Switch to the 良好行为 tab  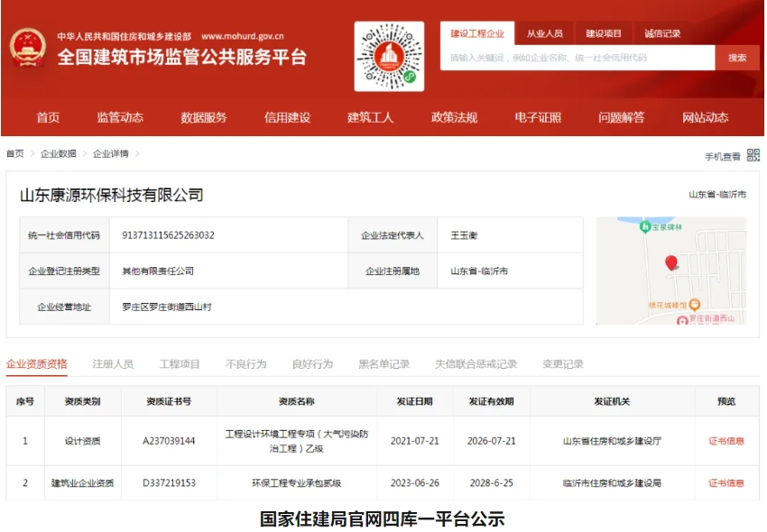(x=312, y=363)
